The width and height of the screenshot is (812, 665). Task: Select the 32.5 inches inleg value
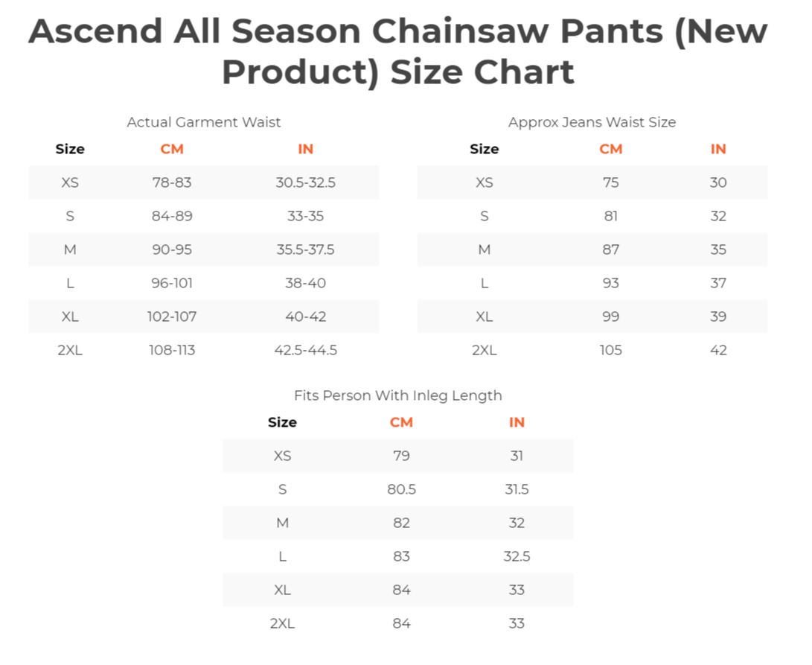[x=517, y=556]
